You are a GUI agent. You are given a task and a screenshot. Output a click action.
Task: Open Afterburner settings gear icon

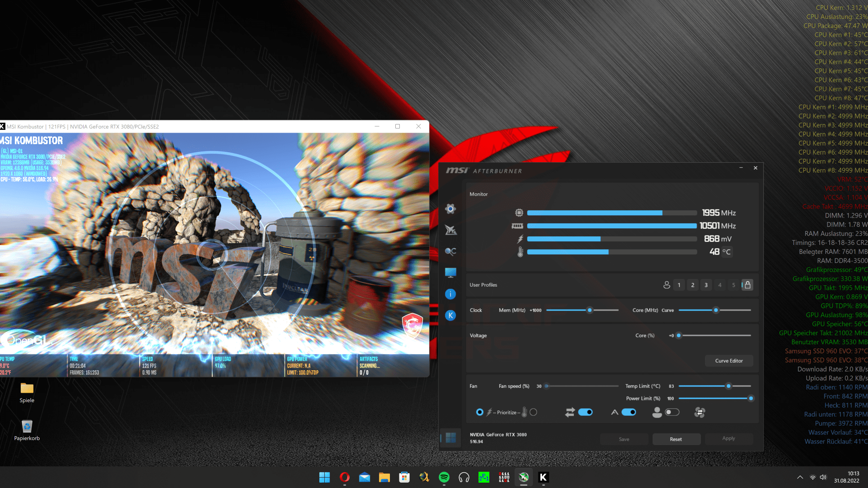[x=450, y=209]
